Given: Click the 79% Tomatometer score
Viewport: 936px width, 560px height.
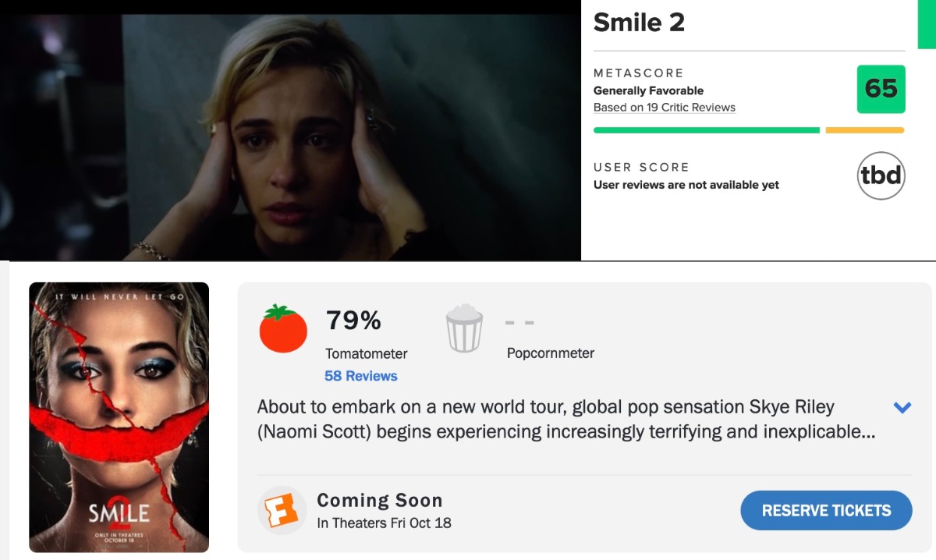Looking at the screenshot, I should click(353, 320).
